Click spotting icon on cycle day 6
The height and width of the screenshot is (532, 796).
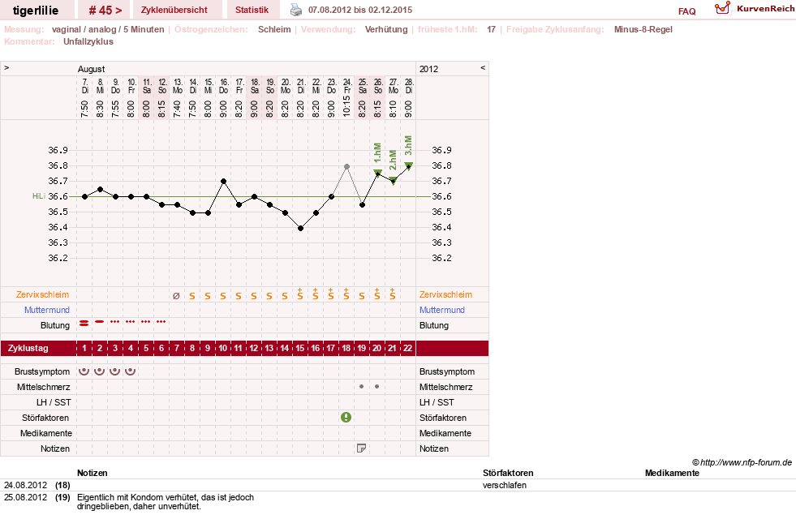pyautogui.click(x=161, y=321)
